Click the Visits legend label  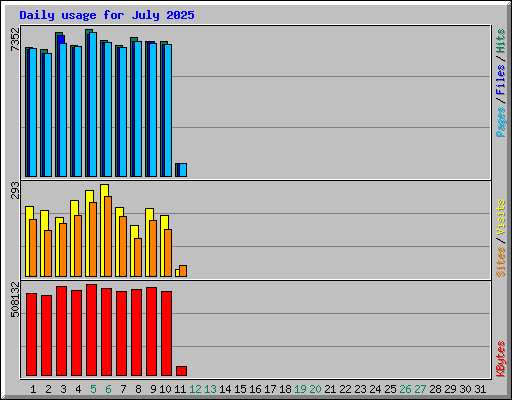coord(500,217)
